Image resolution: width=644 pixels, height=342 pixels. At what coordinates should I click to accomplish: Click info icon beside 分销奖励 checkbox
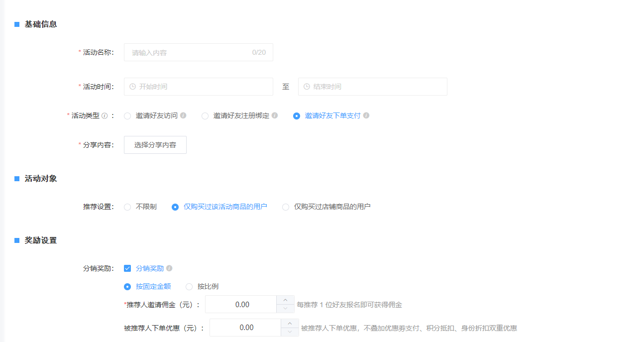point(169,268)
